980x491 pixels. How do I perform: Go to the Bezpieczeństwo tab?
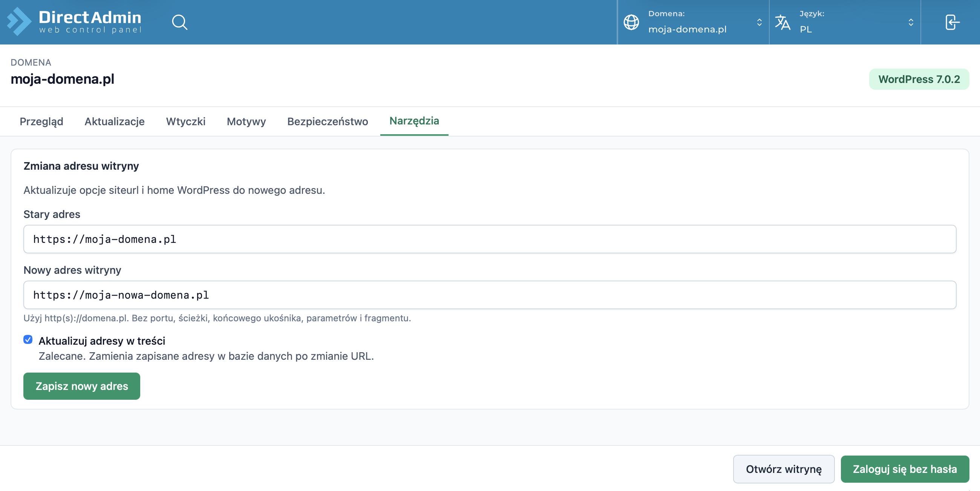point(328,121)
